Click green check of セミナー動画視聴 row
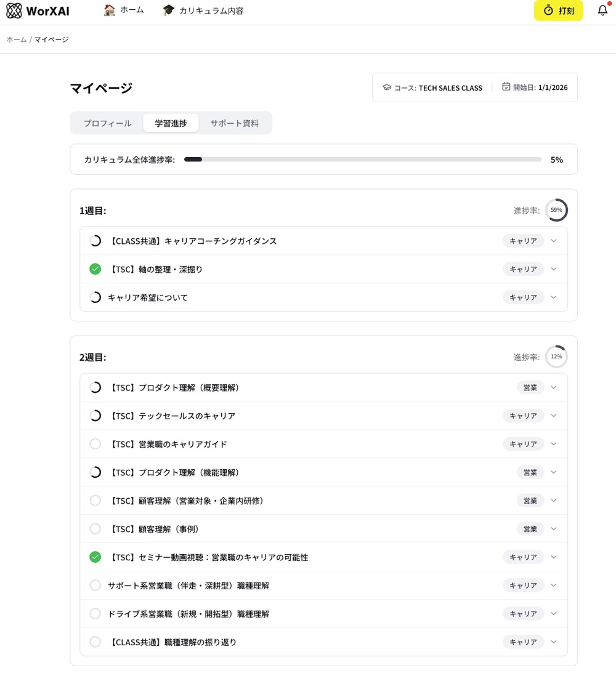The image size is (616, 673). (x=95, y=557)
